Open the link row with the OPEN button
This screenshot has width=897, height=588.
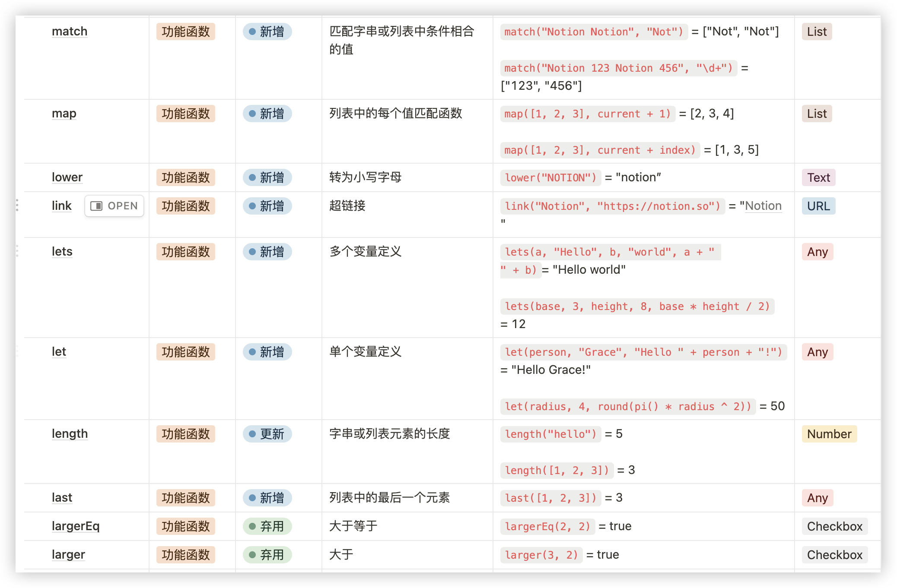(114, 206)
